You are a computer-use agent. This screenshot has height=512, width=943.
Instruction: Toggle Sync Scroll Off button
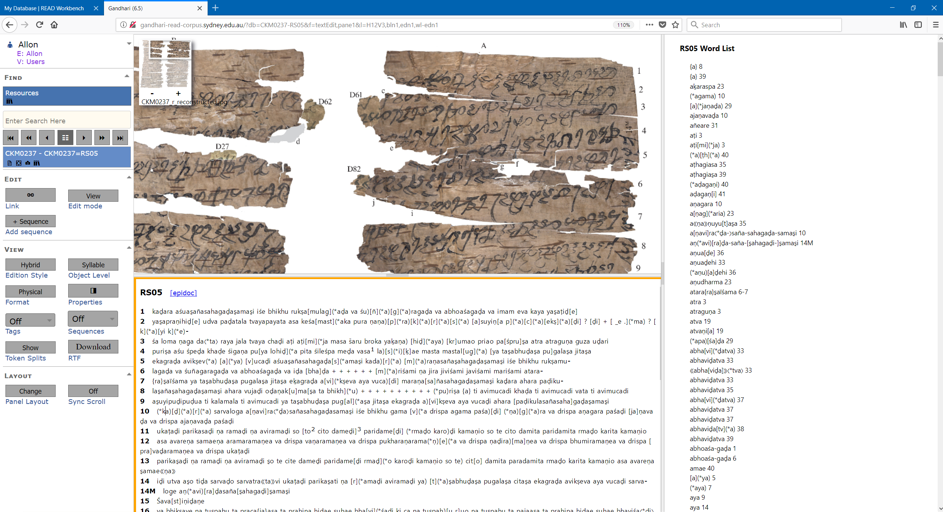(92, 391)
